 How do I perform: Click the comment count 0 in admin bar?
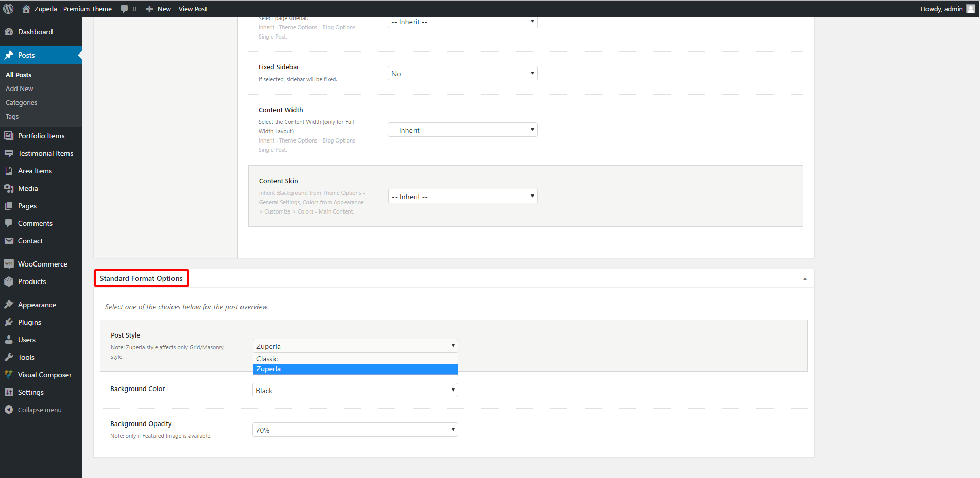coord(134,9)
